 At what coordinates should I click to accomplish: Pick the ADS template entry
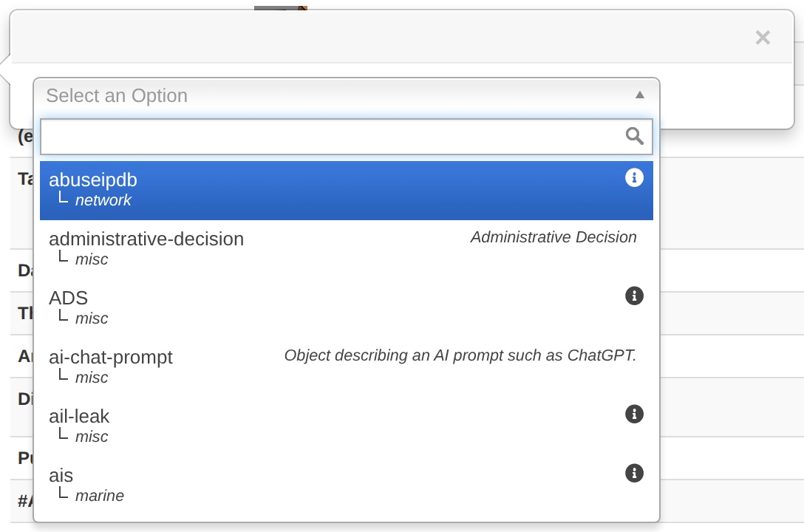[346, 309]
